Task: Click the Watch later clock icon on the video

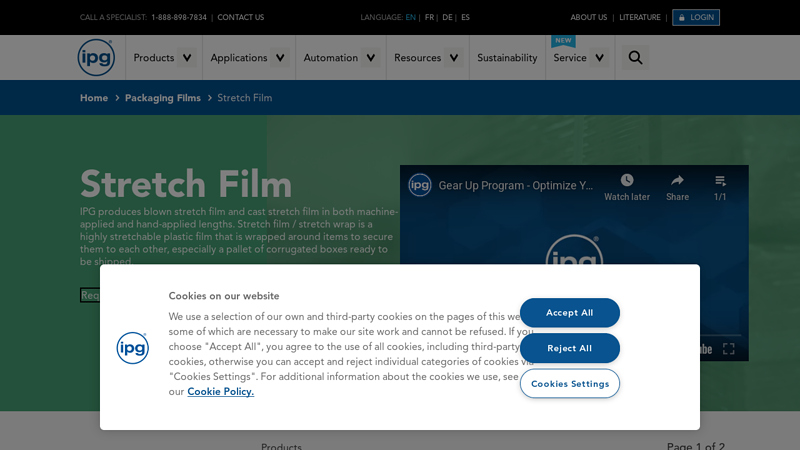Action: click(x=627, y=180)
